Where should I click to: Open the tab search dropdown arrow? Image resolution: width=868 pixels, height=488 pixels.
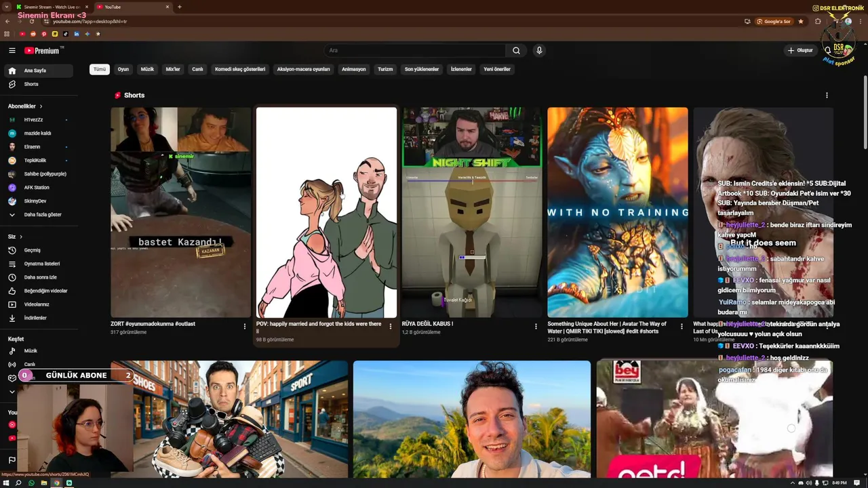[x=7, y=7]
